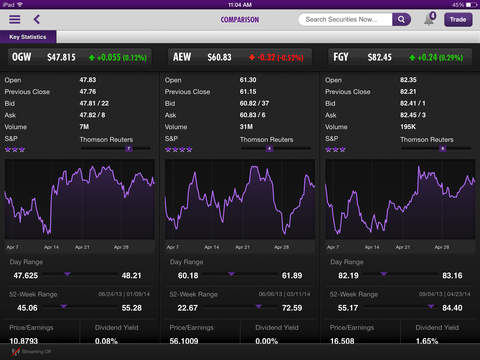
Task: Select OGW open value 47.83
Action: (x=88, y=80)
